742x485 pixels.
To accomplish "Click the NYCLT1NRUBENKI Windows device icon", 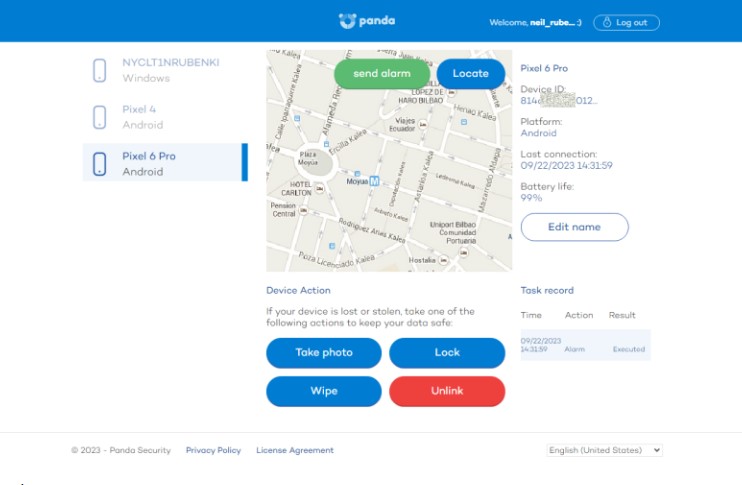I will pos(99,70).
